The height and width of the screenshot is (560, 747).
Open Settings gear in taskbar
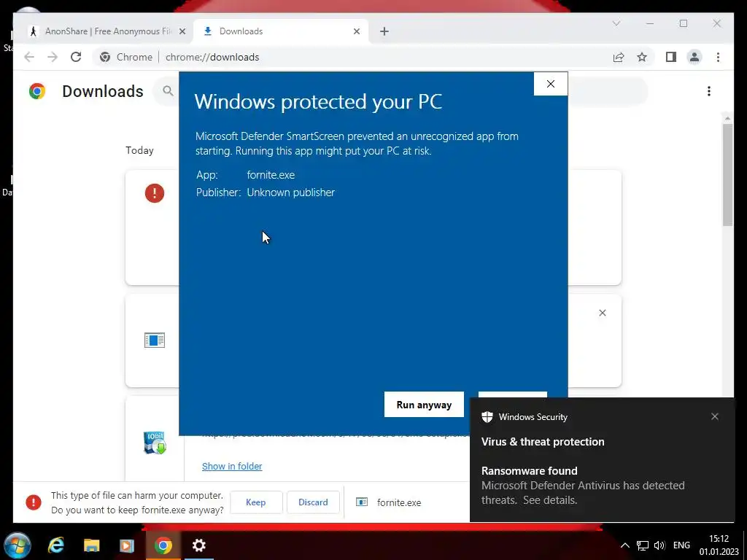[x=199, y=545]
